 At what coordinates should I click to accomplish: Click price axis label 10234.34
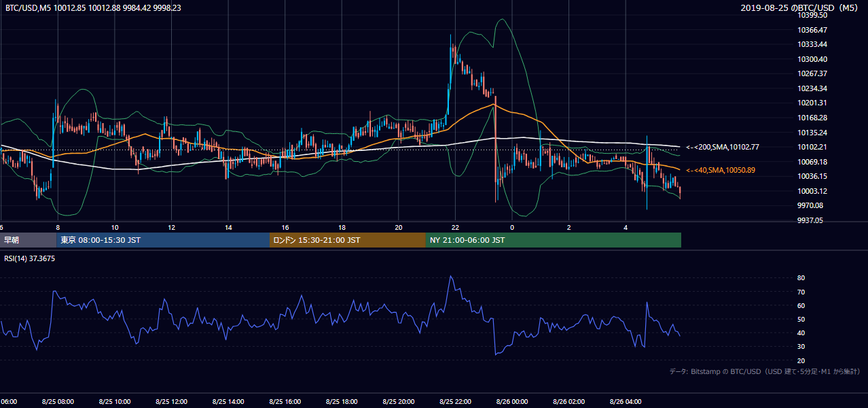(812, 88)
